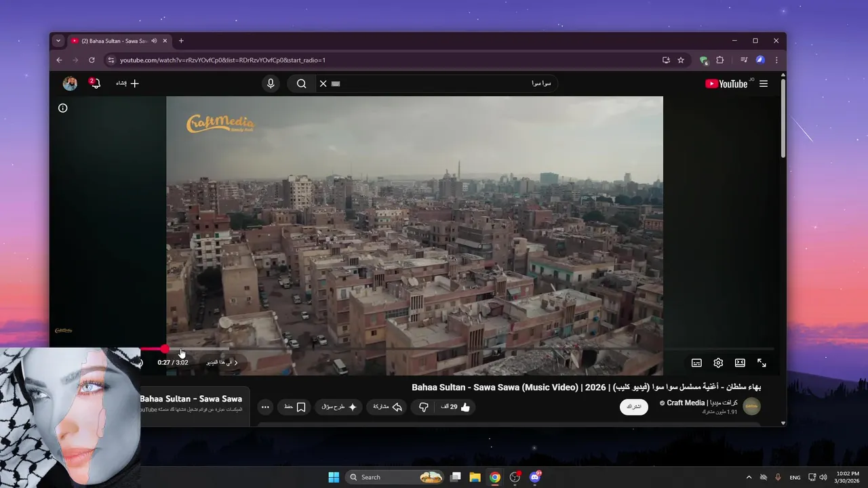Open the video player settings gear

718,363
